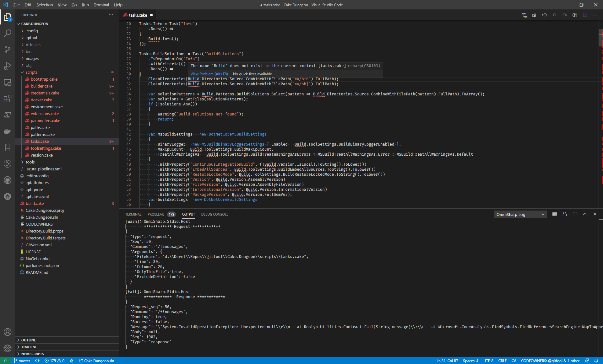Open the Manage gear icon

click(x=8, y=348)
